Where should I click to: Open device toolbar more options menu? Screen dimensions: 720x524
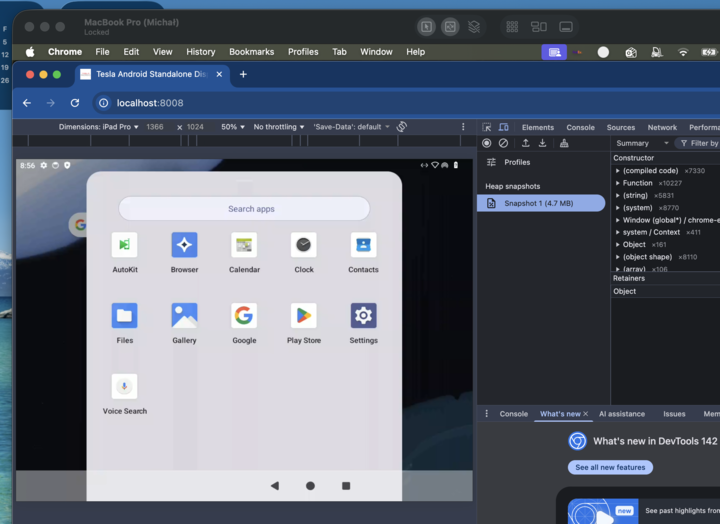pyautogui.click(x=463, y=127)
